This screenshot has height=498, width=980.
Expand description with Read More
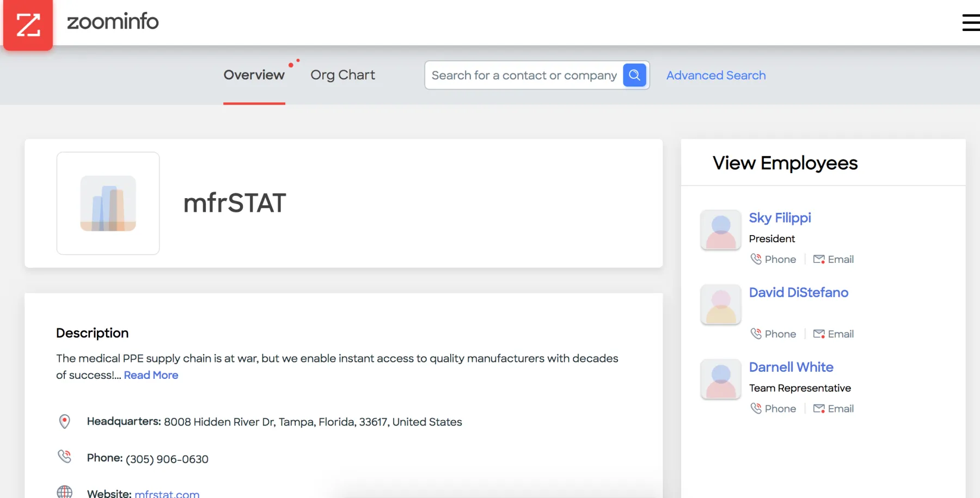coord(151,375)
